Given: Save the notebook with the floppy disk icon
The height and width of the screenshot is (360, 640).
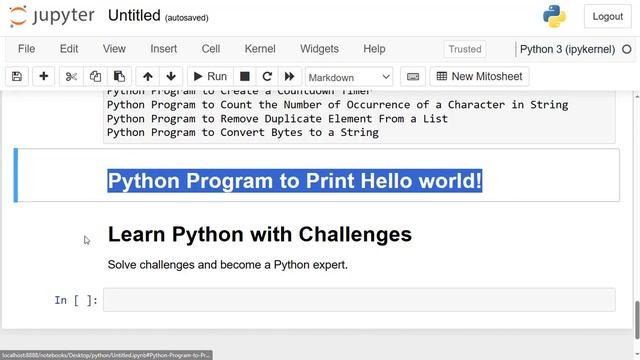Looking at the screenshot, I should tap(17, 76).
